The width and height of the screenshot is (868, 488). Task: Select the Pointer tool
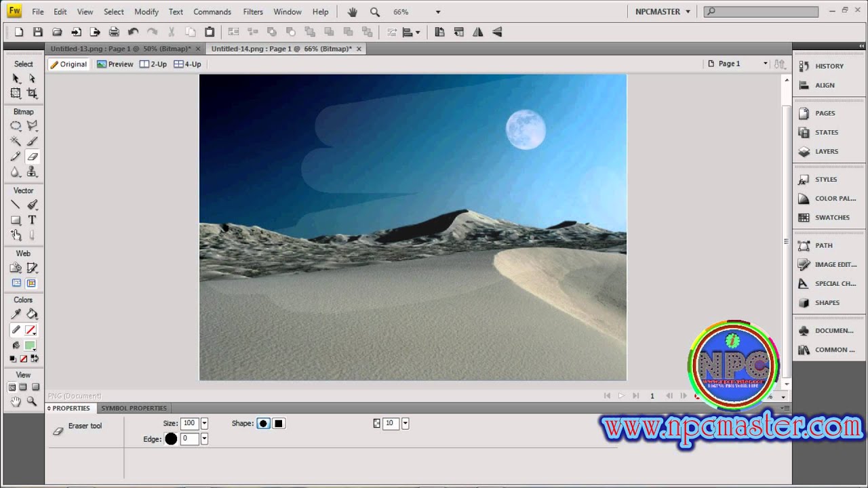pyautogui.click(x=16, y=79)
